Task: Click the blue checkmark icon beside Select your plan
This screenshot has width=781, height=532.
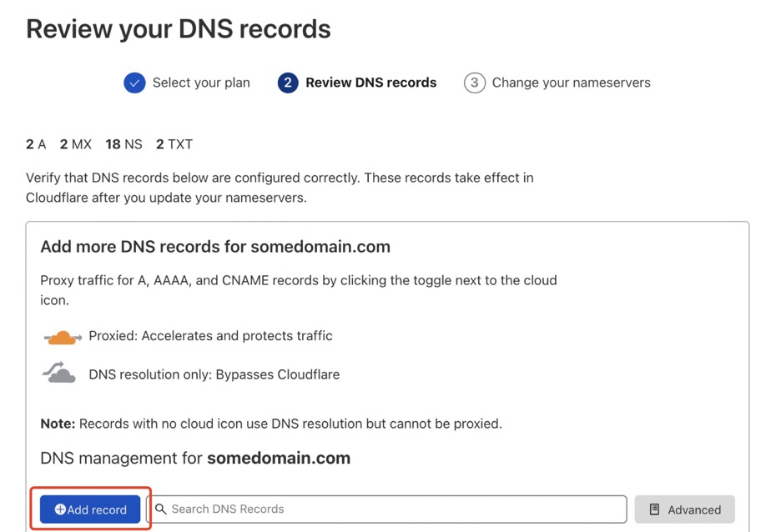Action: (134, 83)
